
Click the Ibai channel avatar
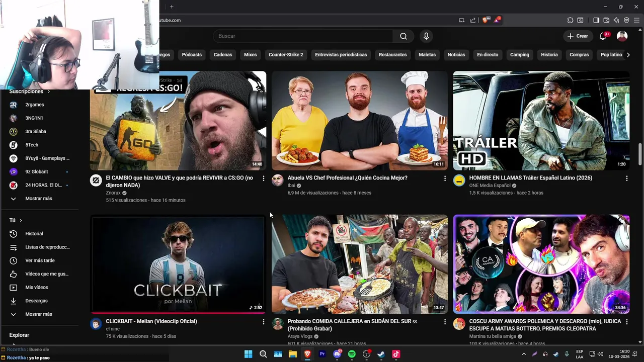[278, 180]
